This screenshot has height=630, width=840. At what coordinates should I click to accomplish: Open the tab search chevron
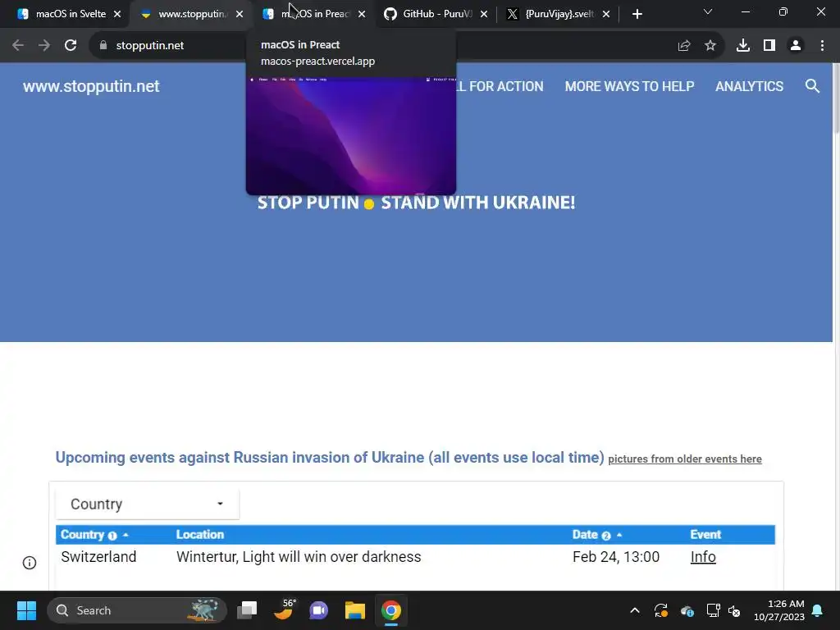click(708, 11)
